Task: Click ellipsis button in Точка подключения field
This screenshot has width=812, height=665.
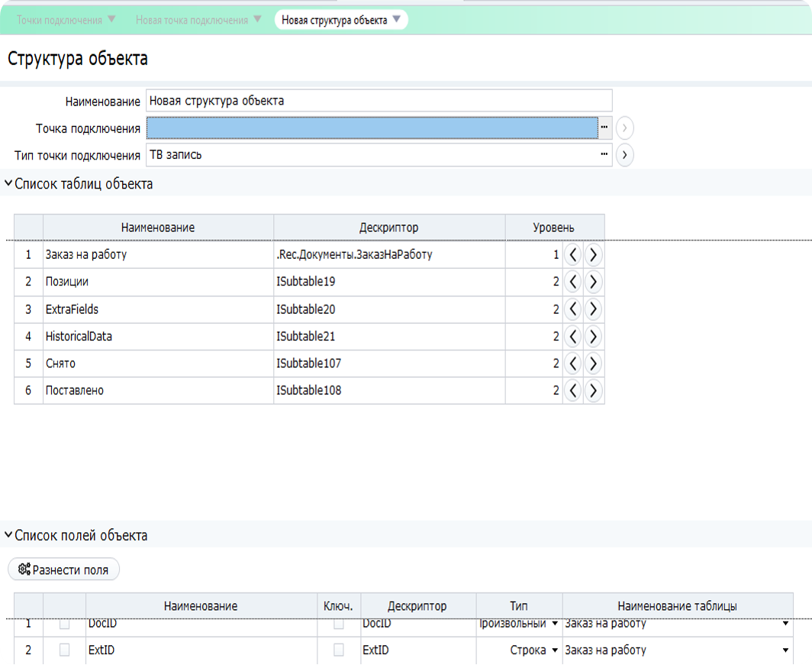Action: (x=604, y=128)
